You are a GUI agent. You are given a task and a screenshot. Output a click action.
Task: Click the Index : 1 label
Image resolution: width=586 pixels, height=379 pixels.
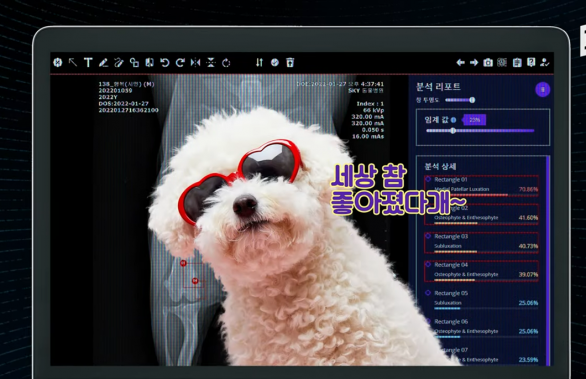[x=370, y=104]
